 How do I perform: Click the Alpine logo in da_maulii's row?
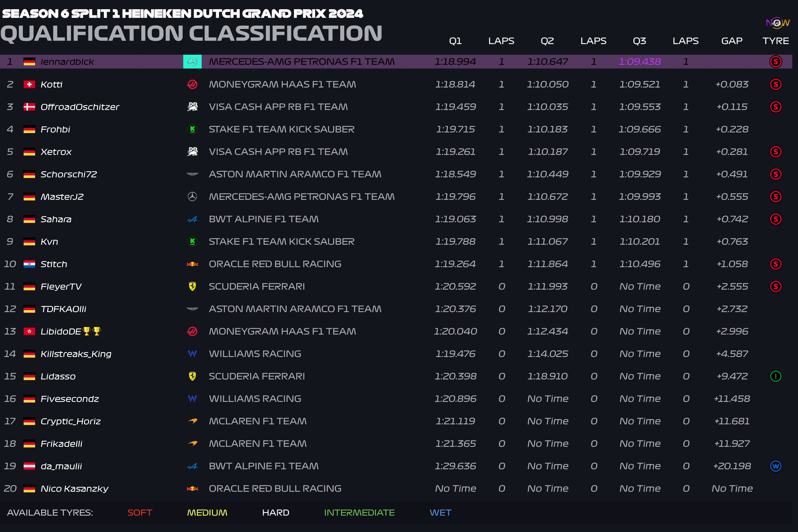click(x=192, y=466)
